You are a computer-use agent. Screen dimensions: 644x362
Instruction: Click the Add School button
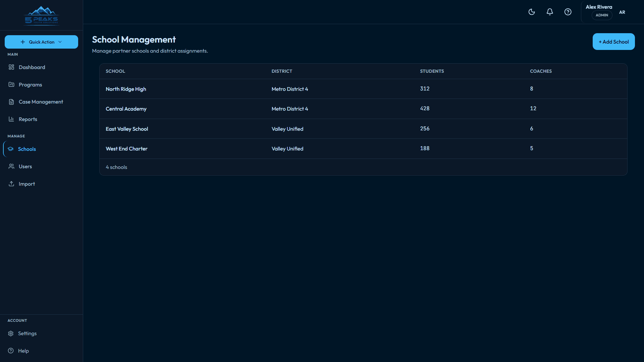[x=613, y=42]
